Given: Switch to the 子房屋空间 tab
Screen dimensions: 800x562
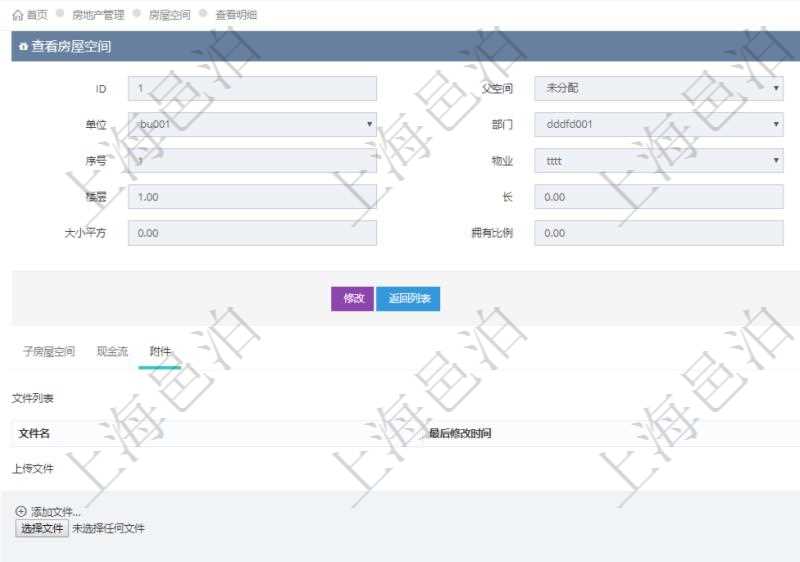Looking at the screenshot, I should 48,352.
